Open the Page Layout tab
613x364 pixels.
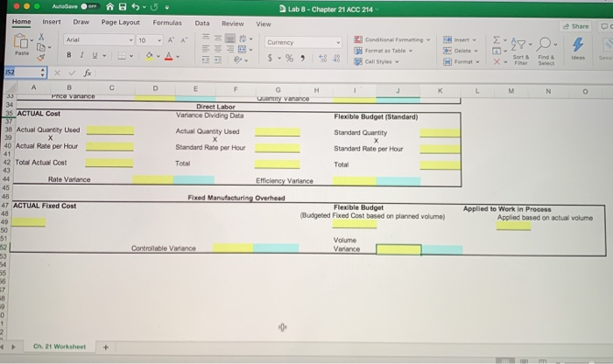tap(121, 22)
